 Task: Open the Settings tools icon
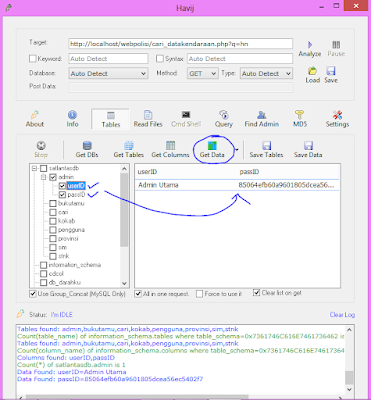click(337, 115)
